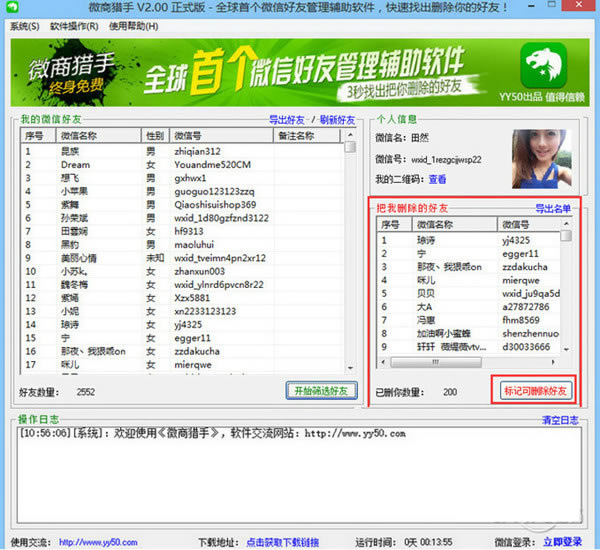Open the 软件操作(R) menu

pyautogui.click(x=74, y=26)
